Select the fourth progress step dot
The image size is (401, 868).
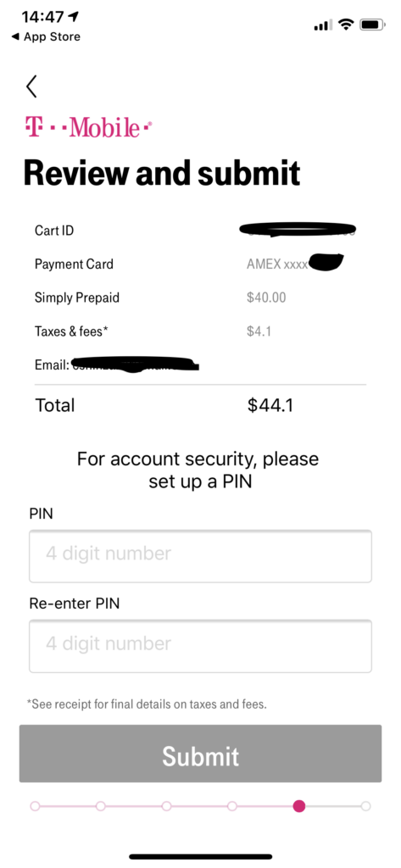click(232, 806)
